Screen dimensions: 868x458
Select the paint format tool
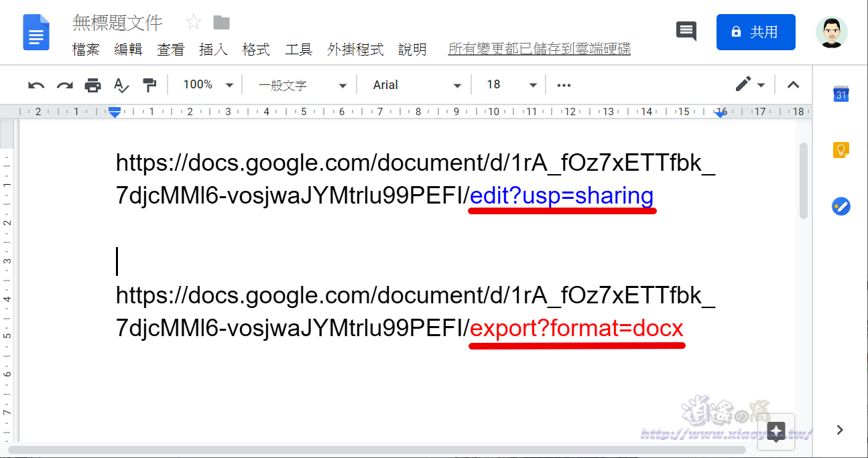(x=149, y=85)
